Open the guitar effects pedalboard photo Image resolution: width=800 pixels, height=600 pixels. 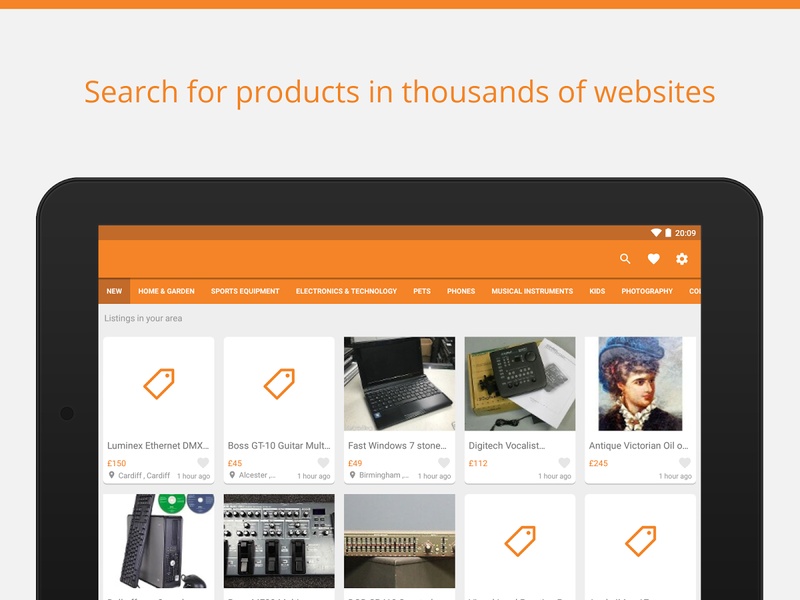click(279, 541)
